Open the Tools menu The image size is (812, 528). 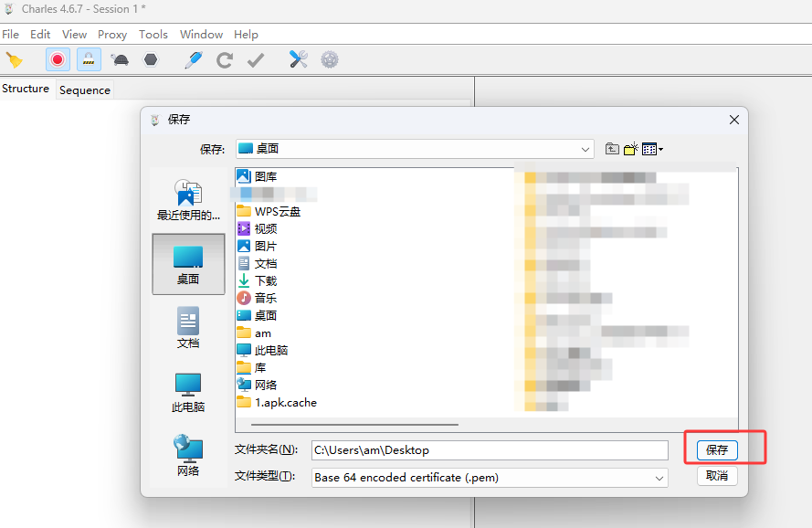[153, 34]
